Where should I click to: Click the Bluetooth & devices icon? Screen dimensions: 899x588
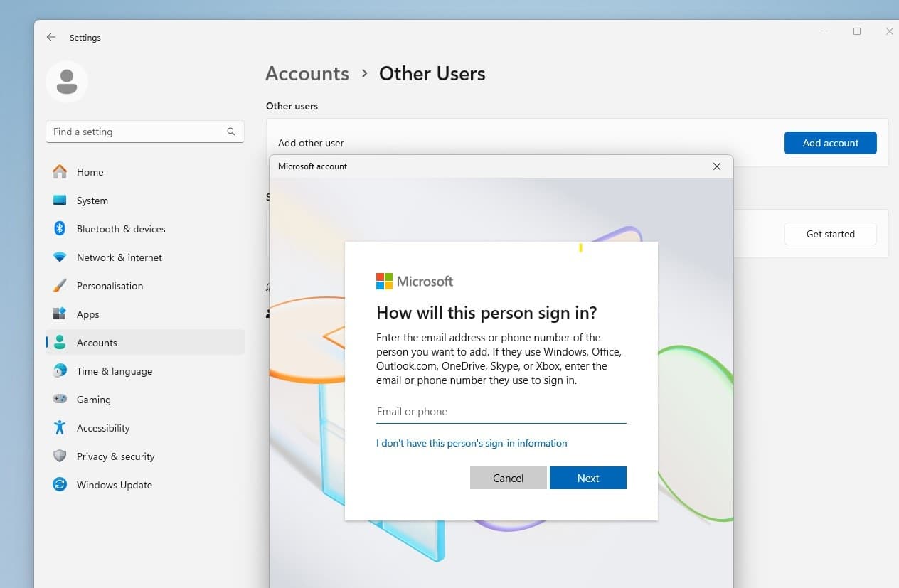pyautogui.click(x=60, y=229)
